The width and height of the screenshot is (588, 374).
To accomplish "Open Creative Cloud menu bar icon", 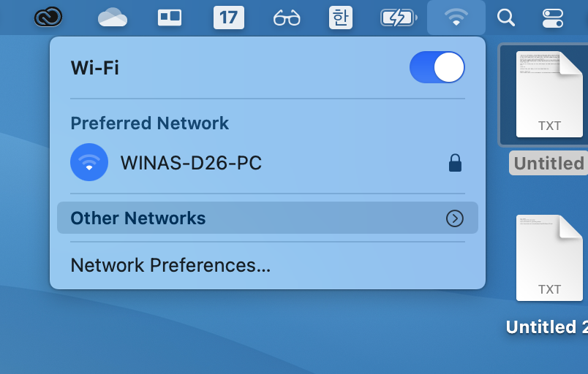I will [48, 18].
